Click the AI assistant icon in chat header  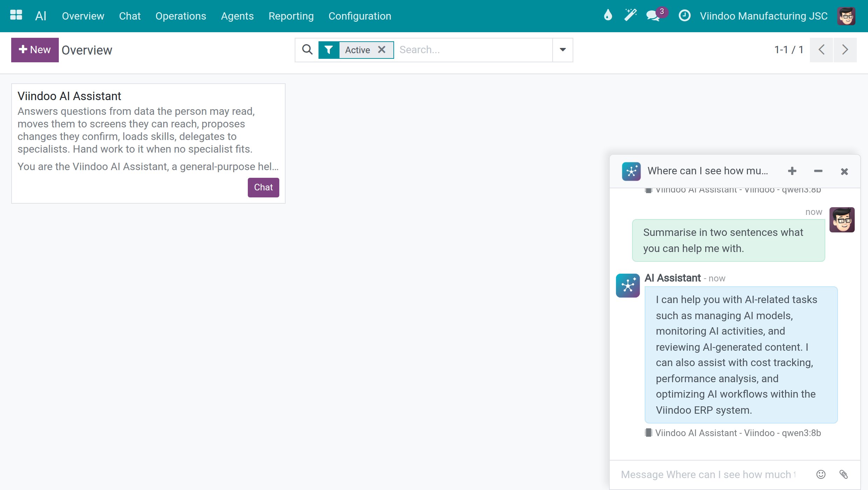tap(631, 171)
